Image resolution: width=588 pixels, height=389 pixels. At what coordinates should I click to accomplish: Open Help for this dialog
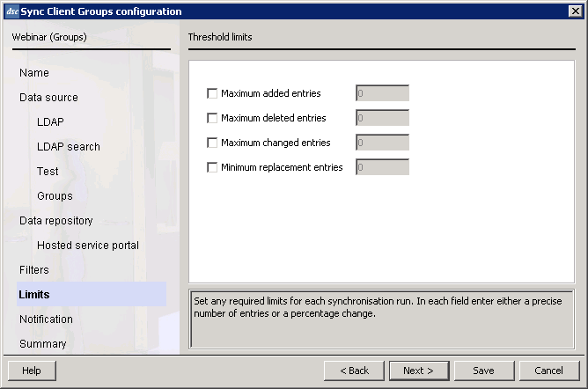[x=32, y=371]
